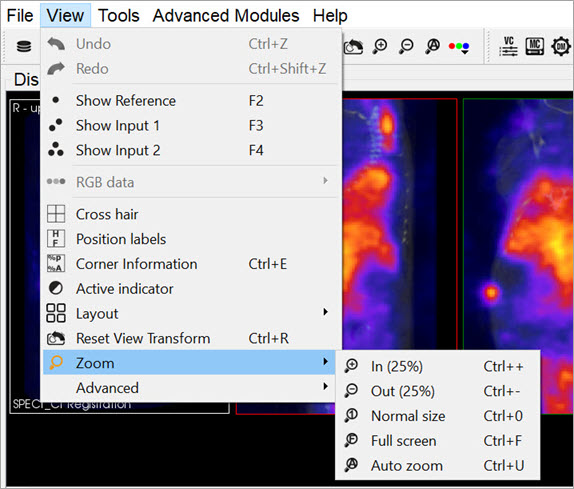Open the RGB color dots toolbar dropdown
This screenshot has height=489, width=574.
click(459, 47)
